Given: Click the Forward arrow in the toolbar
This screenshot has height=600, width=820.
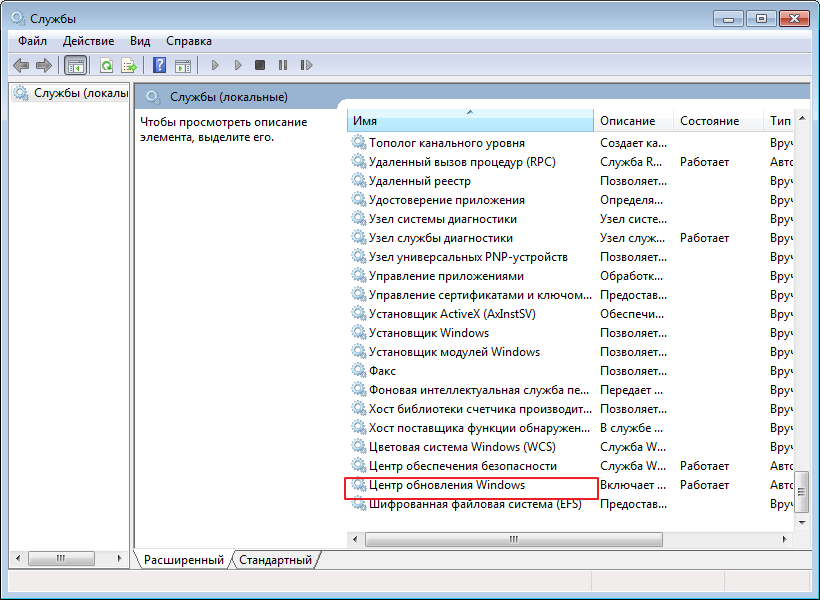Looking at the screenshot, I should click(43, 65).
